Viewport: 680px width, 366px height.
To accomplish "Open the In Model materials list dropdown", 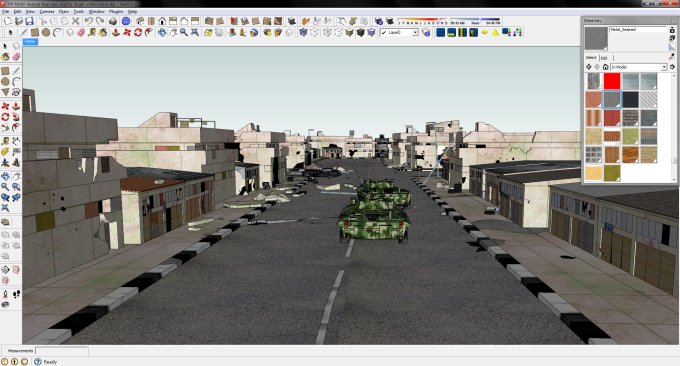I will tap(664, 67).
